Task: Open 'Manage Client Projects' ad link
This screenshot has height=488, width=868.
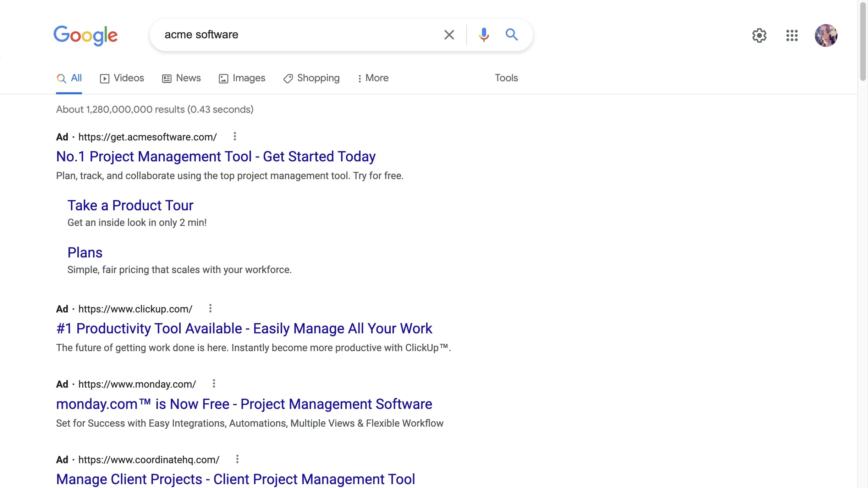Action: pyautogui.click(x=236, y=479)
